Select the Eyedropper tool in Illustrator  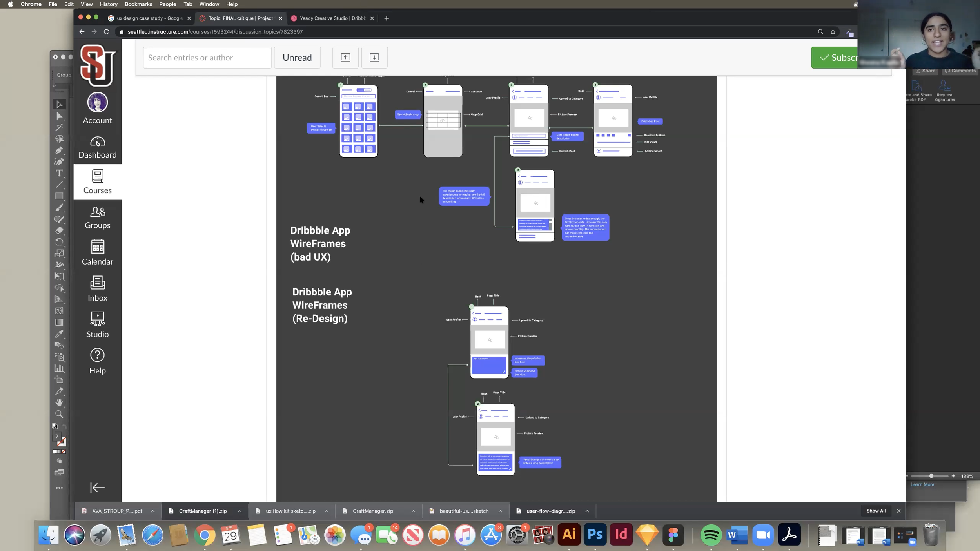(x=59, y=334)
